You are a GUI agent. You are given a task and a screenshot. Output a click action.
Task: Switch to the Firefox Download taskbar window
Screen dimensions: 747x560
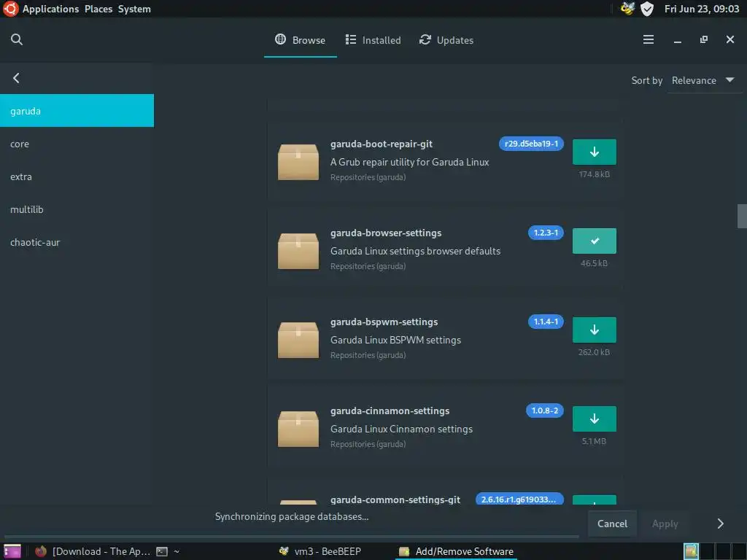coord(93,551)
